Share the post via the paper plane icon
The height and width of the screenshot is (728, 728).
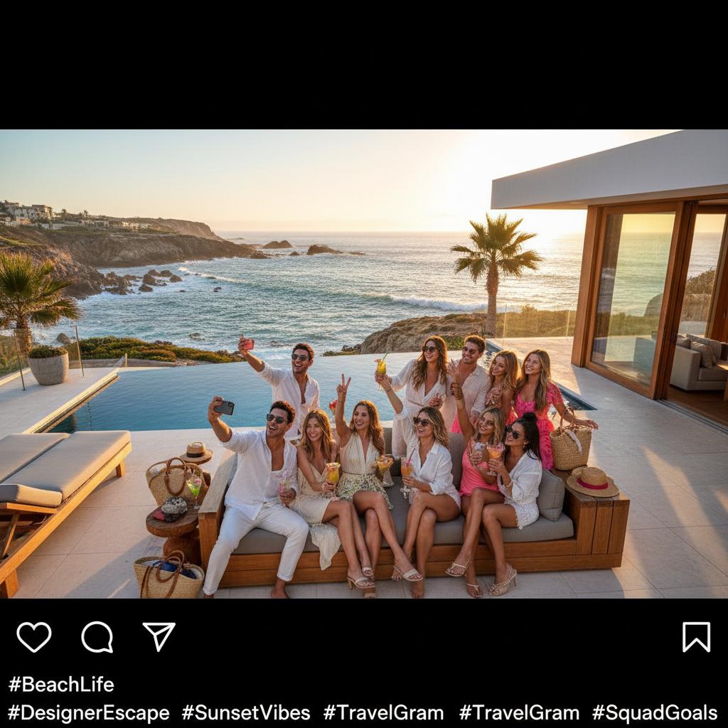pos(159,636)
